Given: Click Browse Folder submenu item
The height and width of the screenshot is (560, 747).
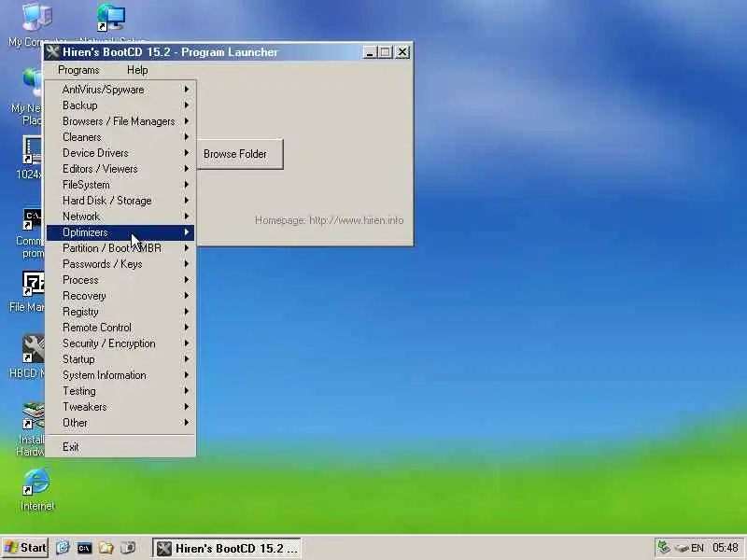Looking at the screenshot, I should pos(240,154).
